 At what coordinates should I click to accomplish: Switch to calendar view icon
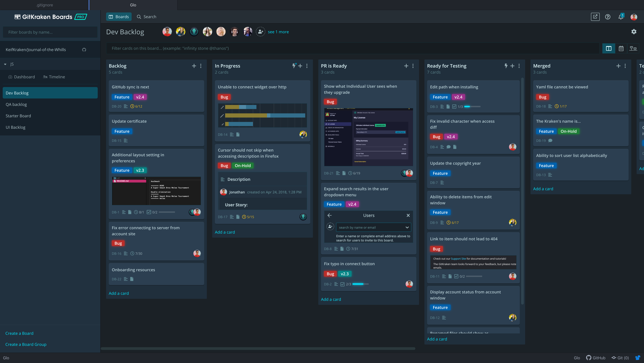pyautogui.click(x=621, y=49)
